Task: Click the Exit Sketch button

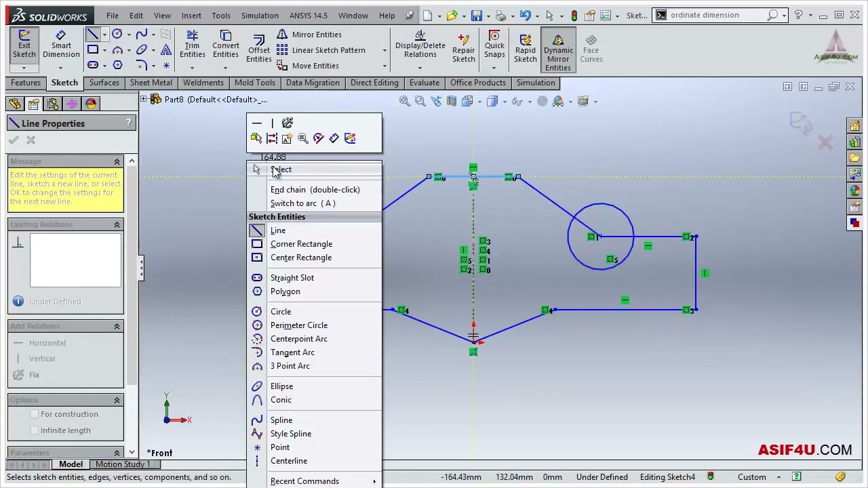Action: (24, 45)
